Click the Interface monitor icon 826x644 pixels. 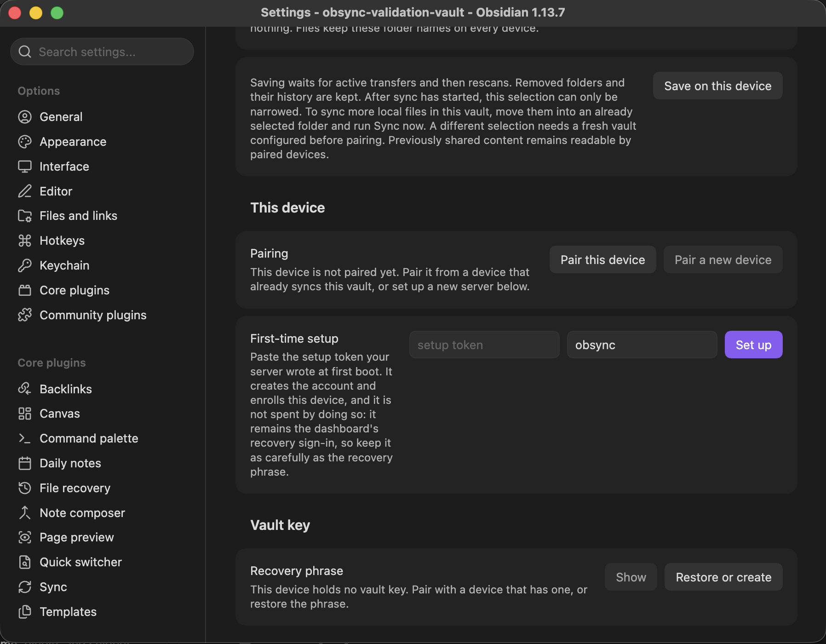25,167
